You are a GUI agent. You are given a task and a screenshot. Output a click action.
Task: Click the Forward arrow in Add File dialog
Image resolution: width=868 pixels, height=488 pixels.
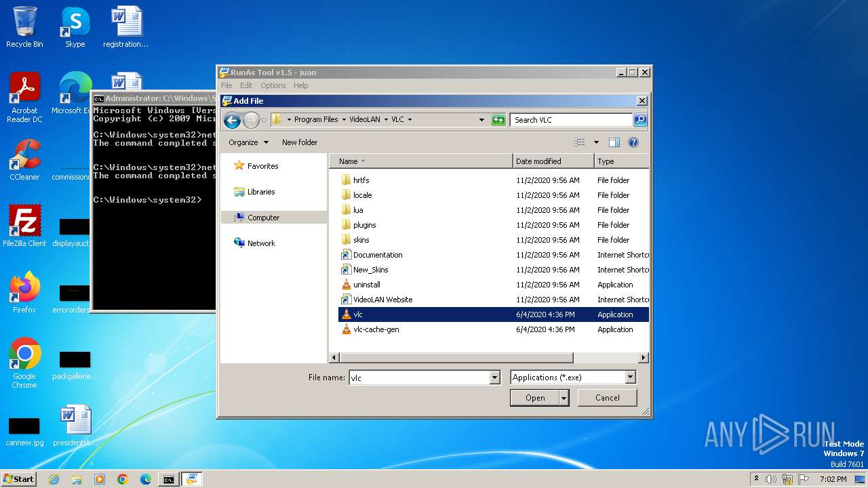pos(251,120)
